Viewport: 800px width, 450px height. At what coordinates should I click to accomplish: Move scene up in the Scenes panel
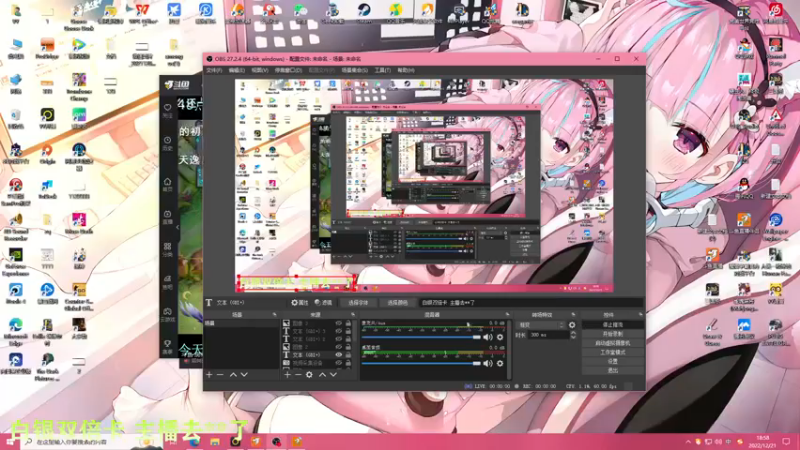coord(233,374)
